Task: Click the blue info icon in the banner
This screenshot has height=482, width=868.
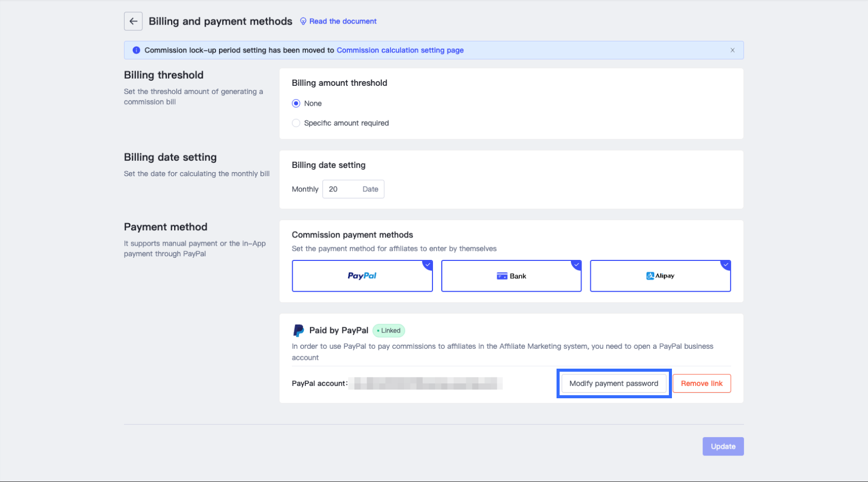Action: 136,50
